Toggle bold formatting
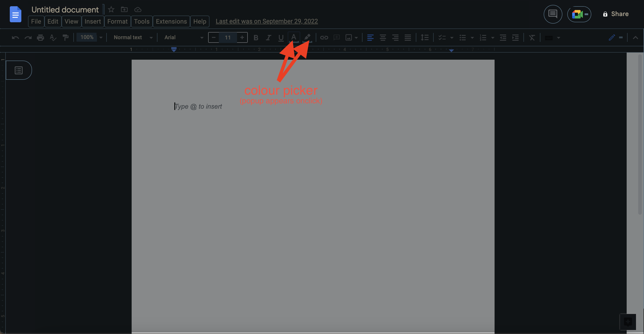Image resolution: width=644 pixels, height=334 pixels. coord(256,37)
